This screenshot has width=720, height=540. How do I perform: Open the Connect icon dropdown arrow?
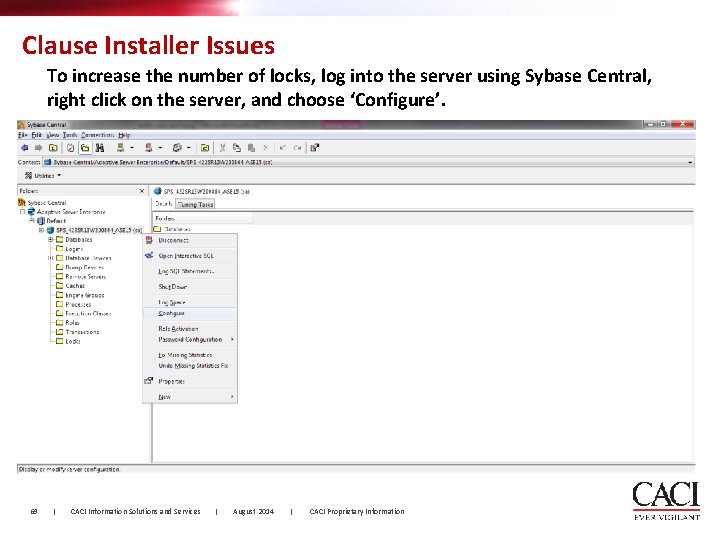(x=132, y=148)
